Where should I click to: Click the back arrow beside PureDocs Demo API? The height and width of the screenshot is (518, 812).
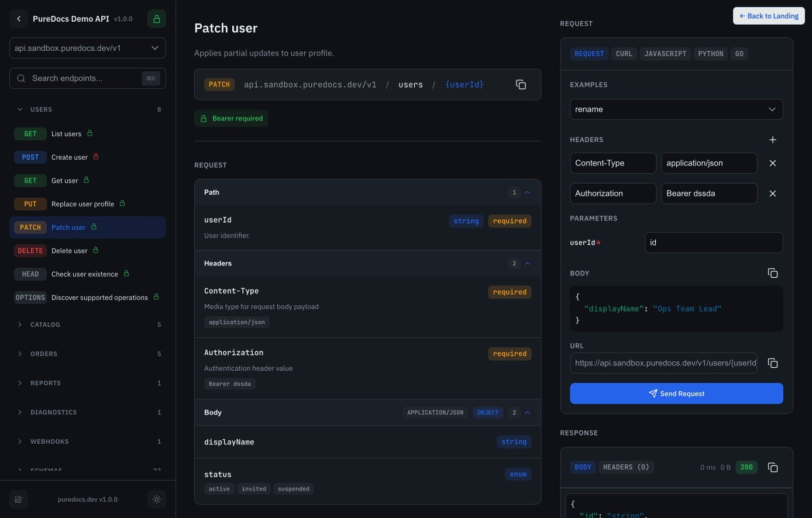19,19
